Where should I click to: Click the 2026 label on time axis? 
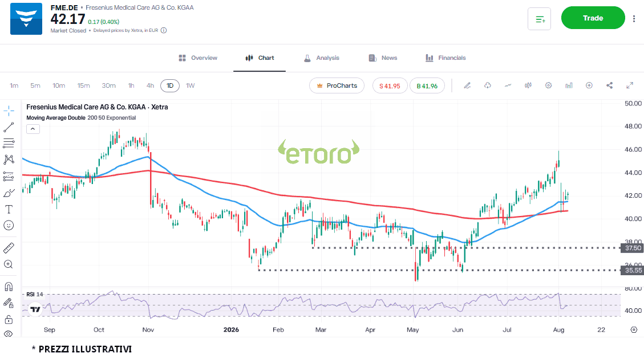[x=231, y=329]
